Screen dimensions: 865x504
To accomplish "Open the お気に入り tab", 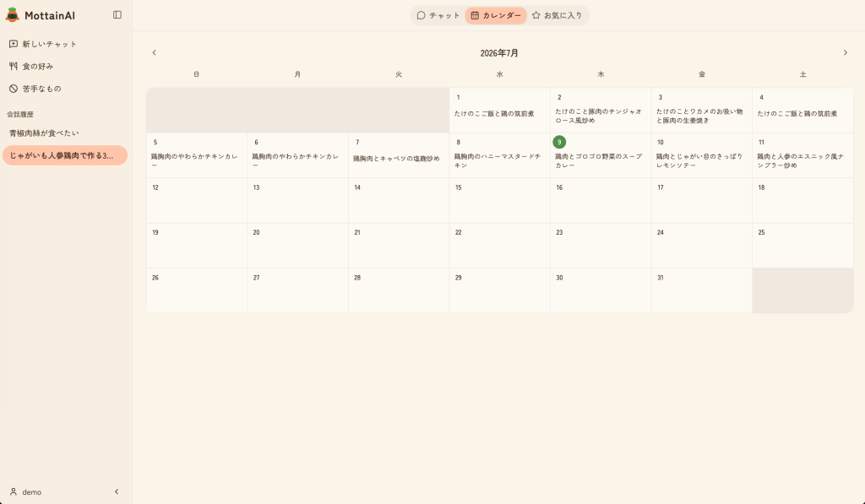I will (x=558, y=15).
